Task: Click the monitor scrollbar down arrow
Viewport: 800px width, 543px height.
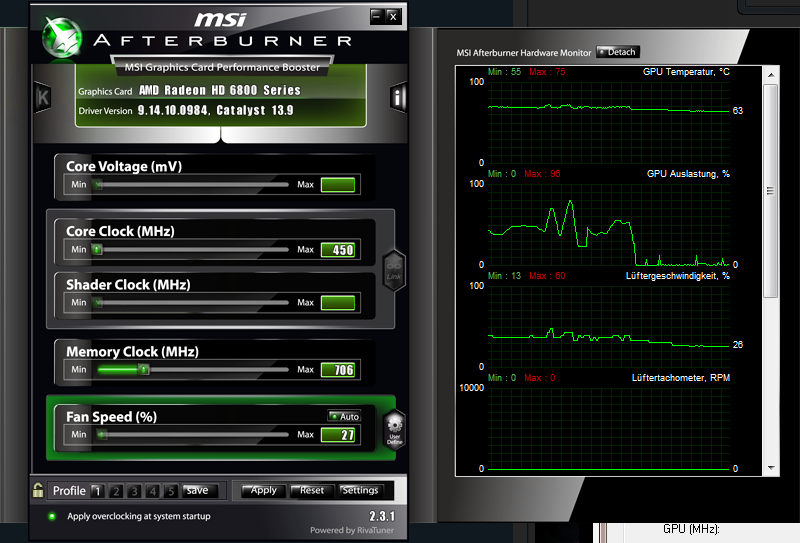Action: pyautogui.click(x=771, y=467)
